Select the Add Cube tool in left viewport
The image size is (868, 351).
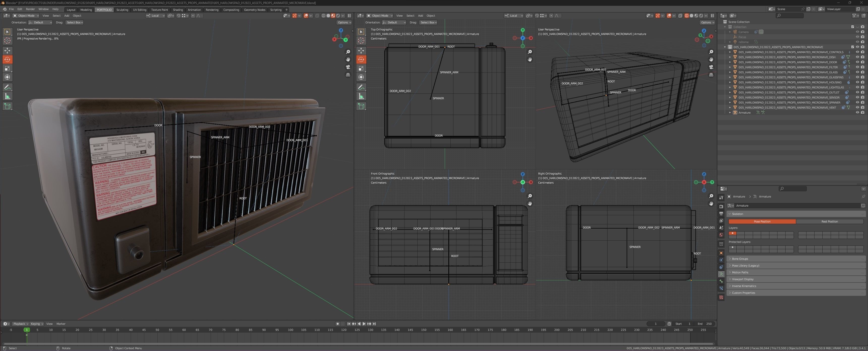(x=7, y=106)
